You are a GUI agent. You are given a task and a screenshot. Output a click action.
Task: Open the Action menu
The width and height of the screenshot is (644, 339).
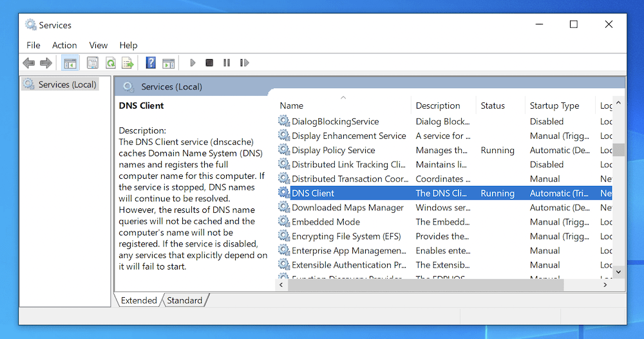[x=64, y=45]
